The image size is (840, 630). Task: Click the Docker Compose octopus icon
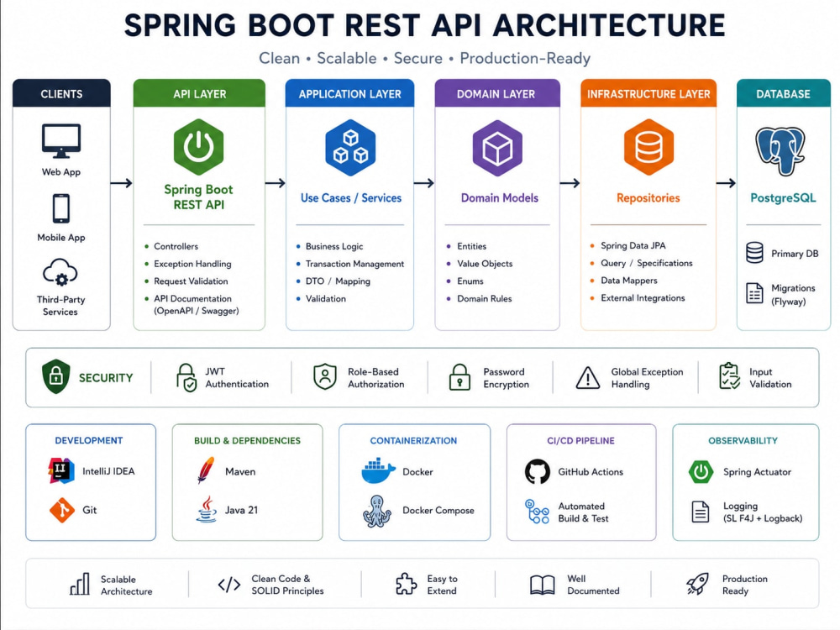point(376,511)
